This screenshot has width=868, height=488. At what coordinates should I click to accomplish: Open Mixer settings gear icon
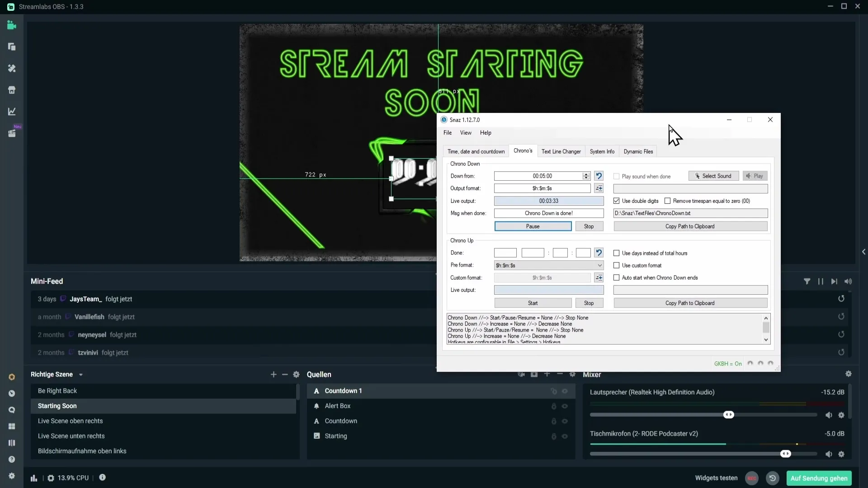point(849,374)
